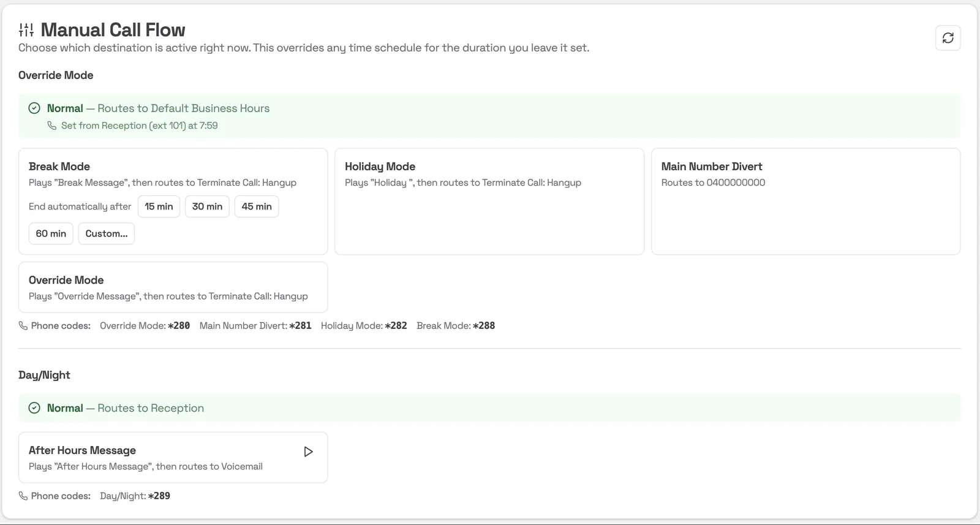
Task: Click the check-circle icon in the Default Business Hours banner
Action: click(x=34, y=108)
